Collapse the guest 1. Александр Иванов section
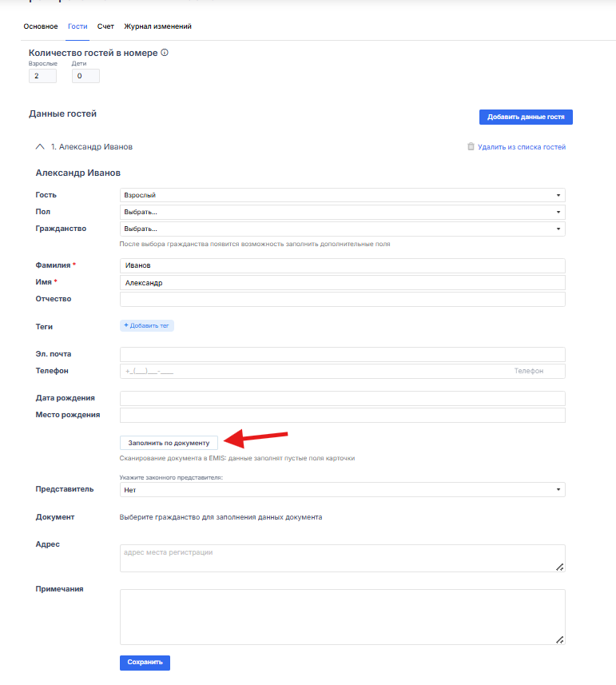The width and height of the screenshot is (616, 685). pos(40,147)
